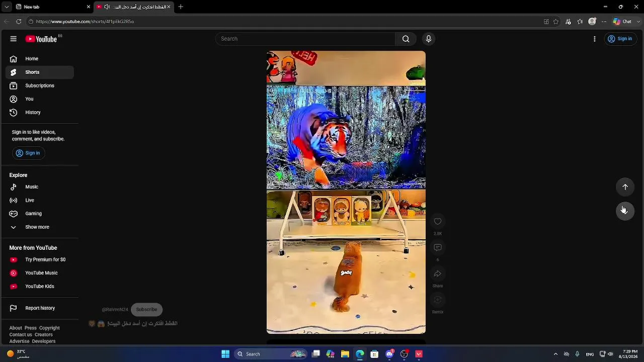644x362 pixels.
Task: Go to YouTube home via the logo
Action: tap(41, 39)
